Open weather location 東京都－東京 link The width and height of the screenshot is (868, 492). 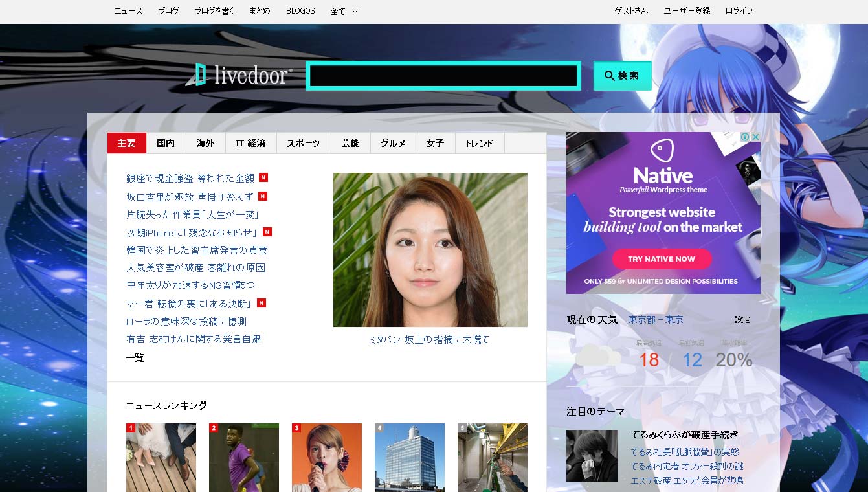pos(655,320)
